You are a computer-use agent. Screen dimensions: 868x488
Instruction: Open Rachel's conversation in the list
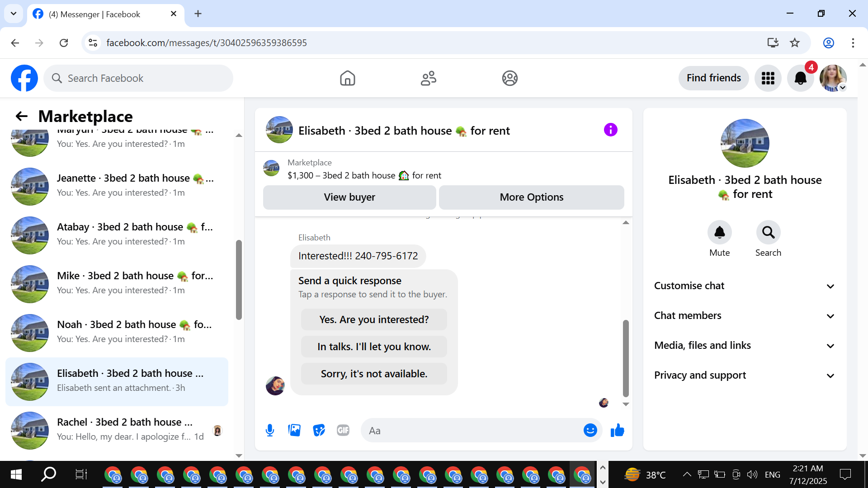point(118,429)
